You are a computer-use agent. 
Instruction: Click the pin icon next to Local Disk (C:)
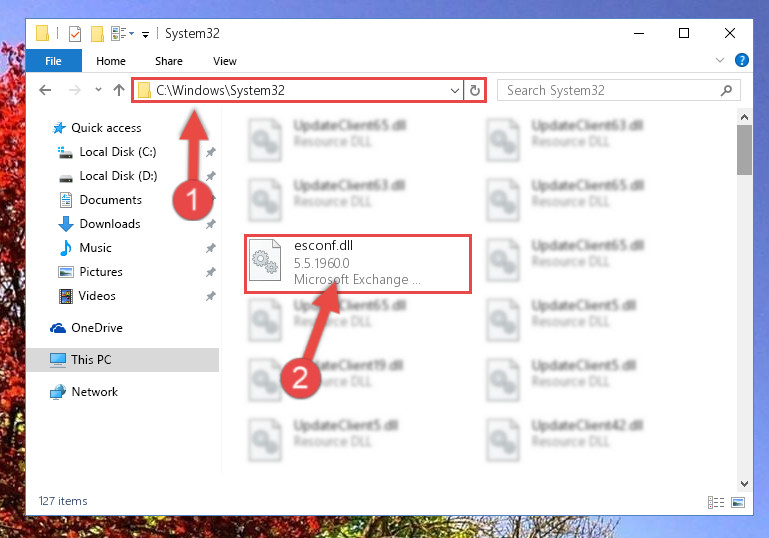(x=210, y=152)
